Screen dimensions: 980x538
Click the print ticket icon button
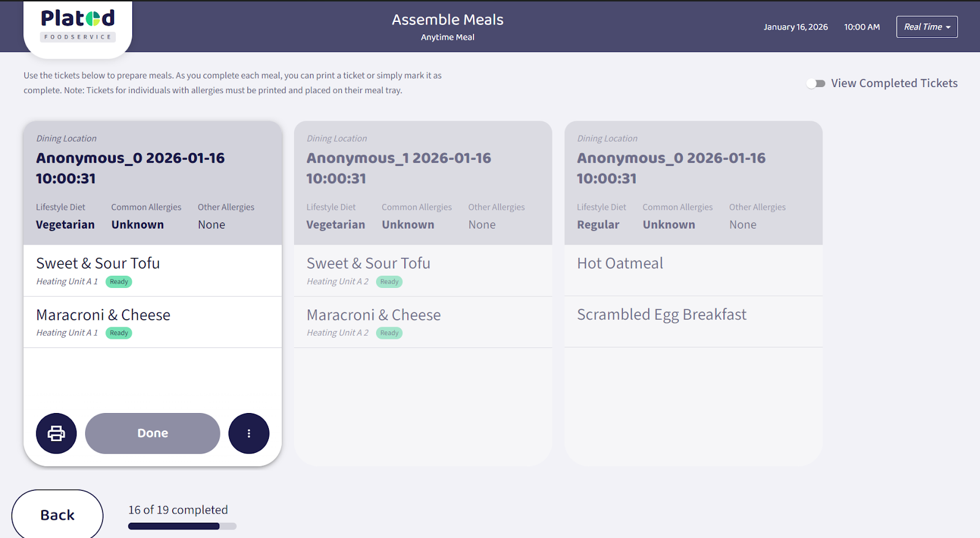56,433
